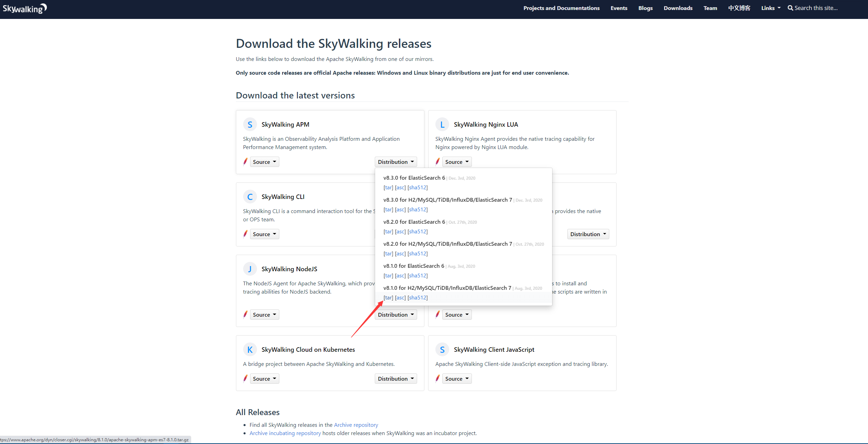The width and height of the screenshot is (868, 444).
Task: Open sha512 for v8.1.0 H2/MySQL/TiDB/InfluxDB/ElasticSearch 7
Action: point(417,298)
